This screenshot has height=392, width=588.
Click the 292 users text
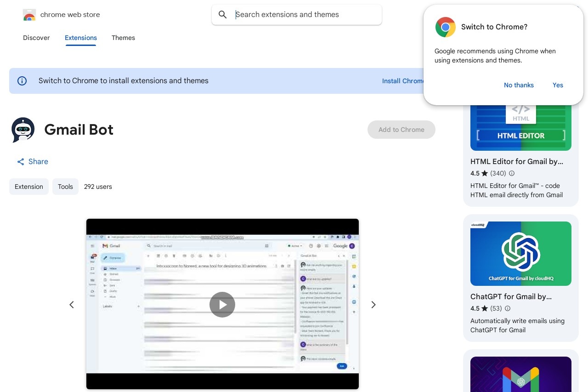point(98,187)
